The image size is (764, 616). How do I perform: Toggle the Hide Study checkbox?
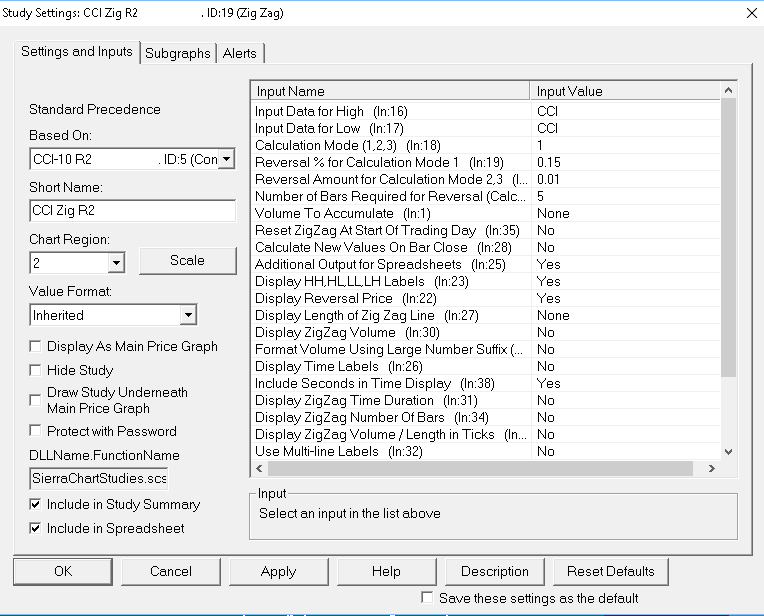37,370
